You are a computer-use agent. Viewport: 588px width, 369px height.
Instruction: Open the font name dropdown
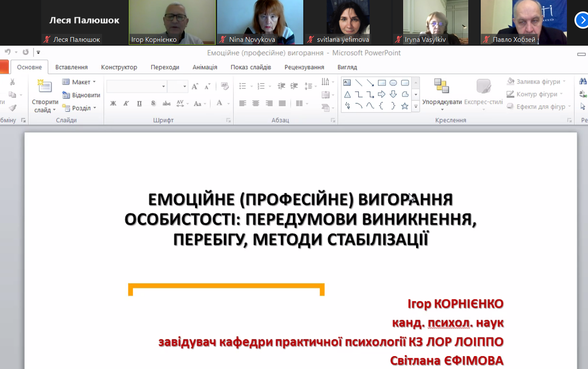[x=163, y=87]
